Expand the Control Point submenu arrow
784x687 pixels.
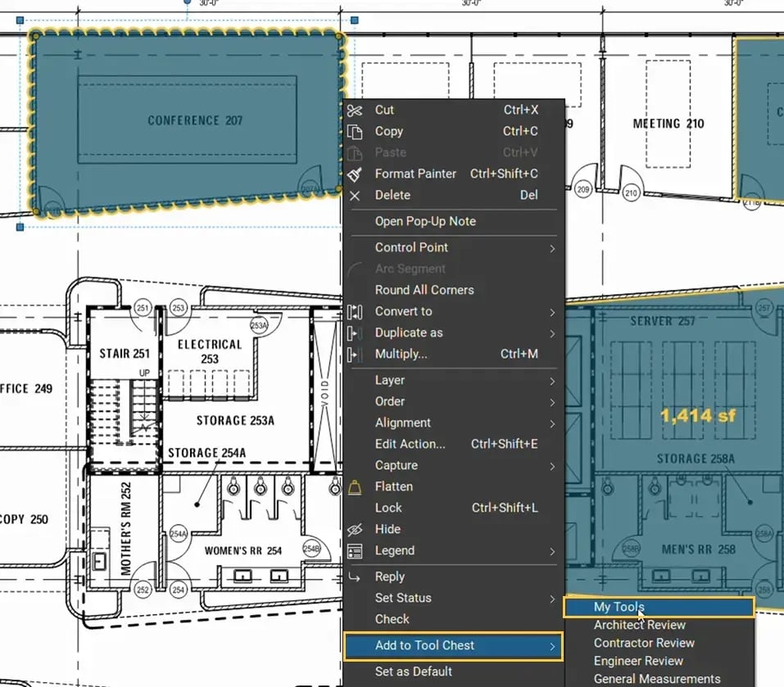tap(552, 248)
